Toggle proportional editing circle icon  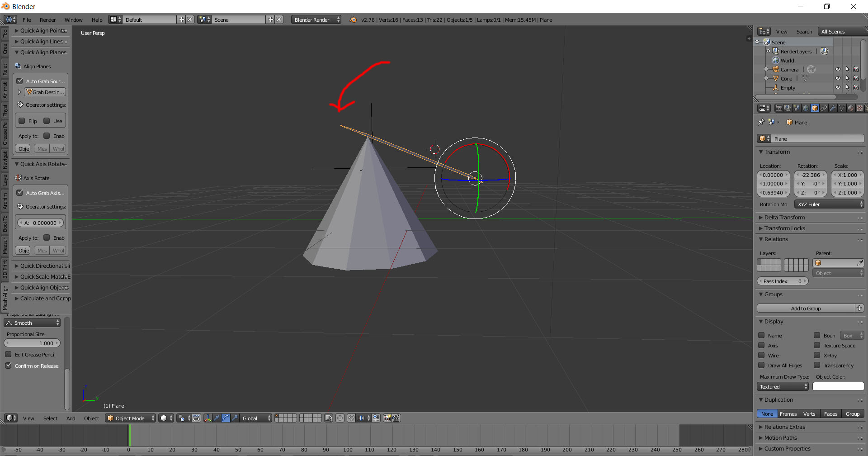(340, 418)
